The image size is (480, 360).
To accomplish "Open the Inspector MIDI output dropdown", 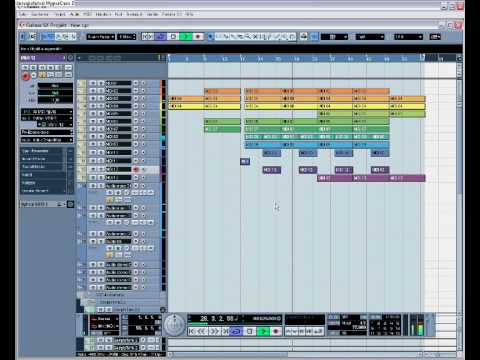I will coord(47,118).
